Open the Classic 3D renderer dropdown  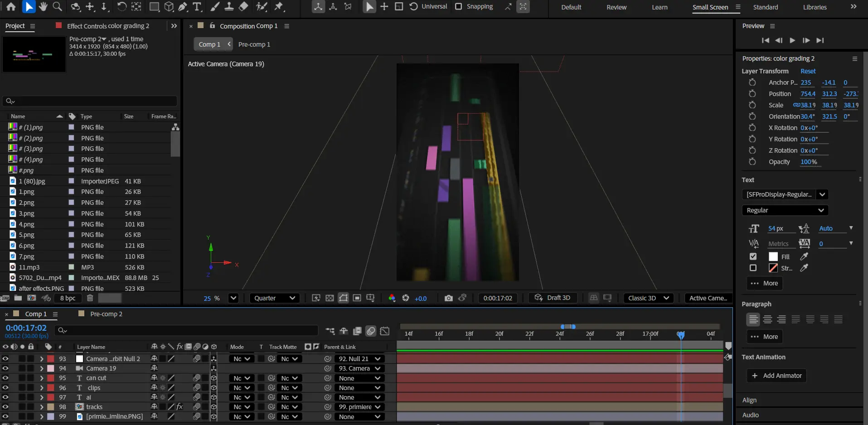click(x=648, y=298)
